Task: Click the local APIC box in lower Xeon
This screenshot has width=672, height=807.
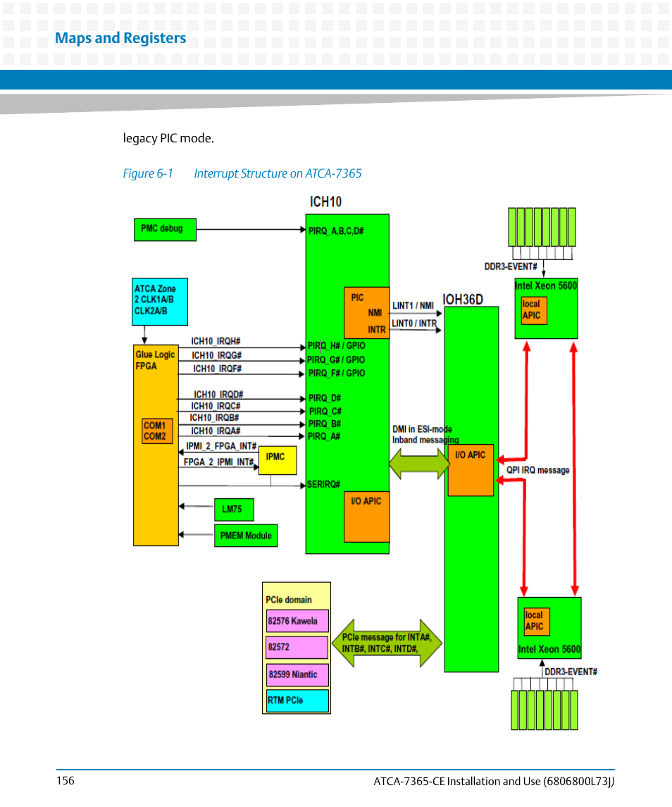Action: [x=537, y=622]
